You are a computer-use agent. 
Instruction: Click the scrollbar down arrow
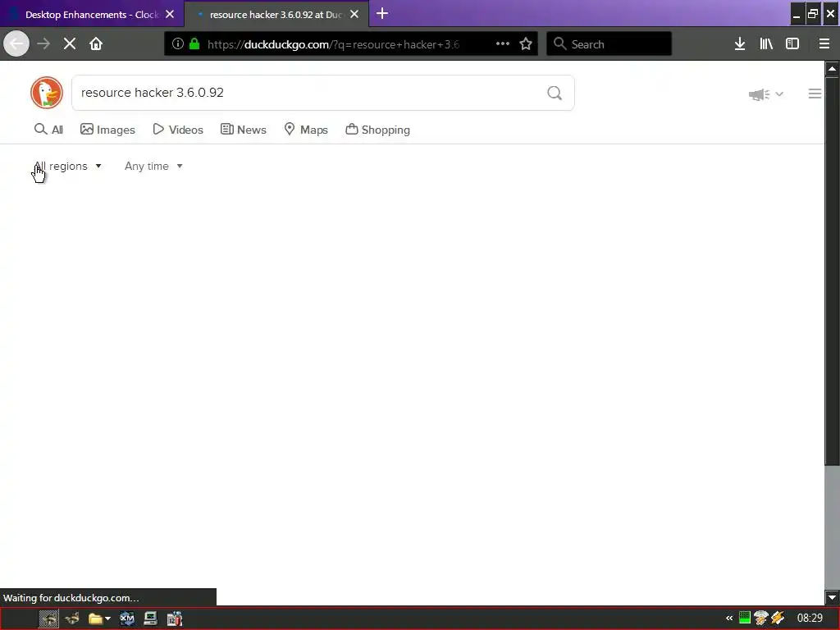coord(832,597)
